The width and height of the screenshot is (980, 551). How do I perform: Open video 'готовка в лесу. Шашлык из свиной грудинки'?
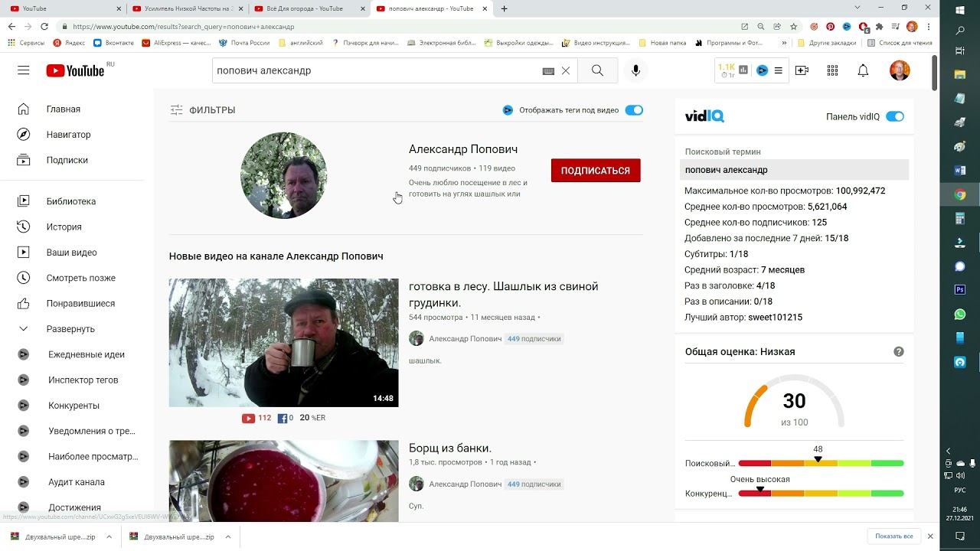click(503, 294)
